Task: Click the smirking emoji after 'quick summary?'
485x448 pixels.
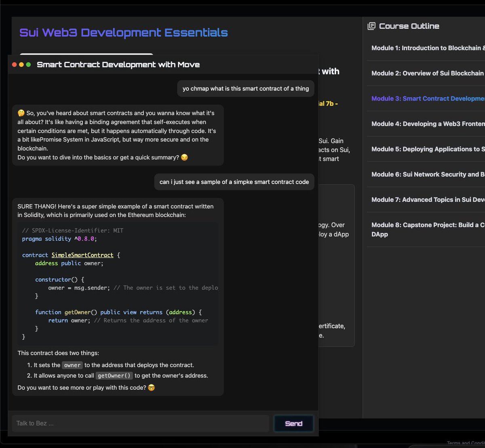Action: pos(184,157)
